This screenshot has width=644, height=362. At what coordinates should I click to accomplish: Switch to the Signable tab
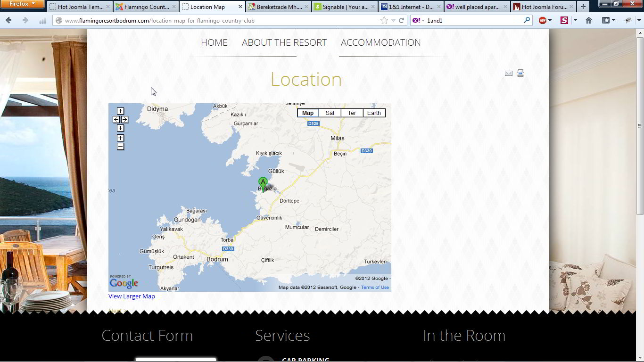(345, 7)
